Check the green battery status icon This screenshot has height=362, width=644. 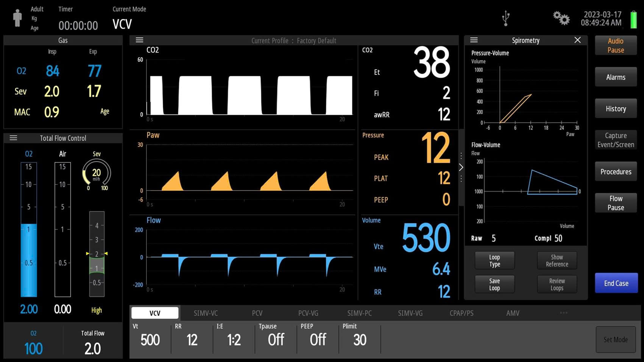[633, 19]
